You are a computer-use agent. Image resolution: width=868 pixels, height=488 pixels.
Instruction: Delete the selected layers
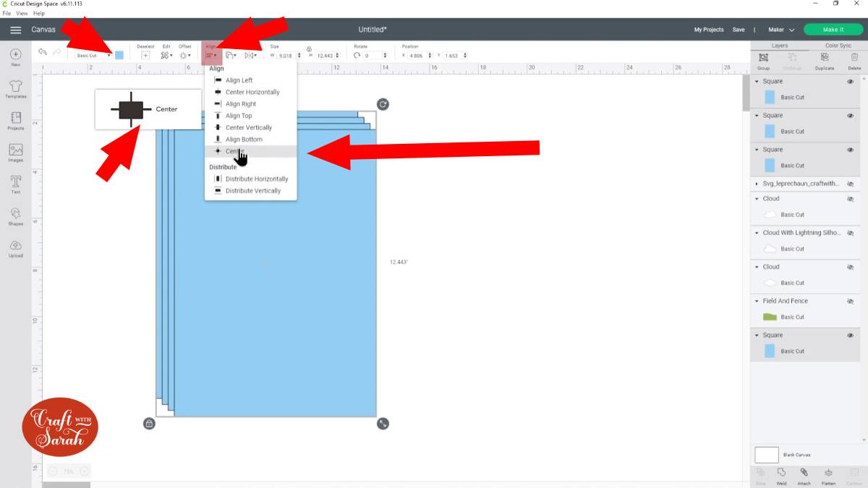pos(854,60)
